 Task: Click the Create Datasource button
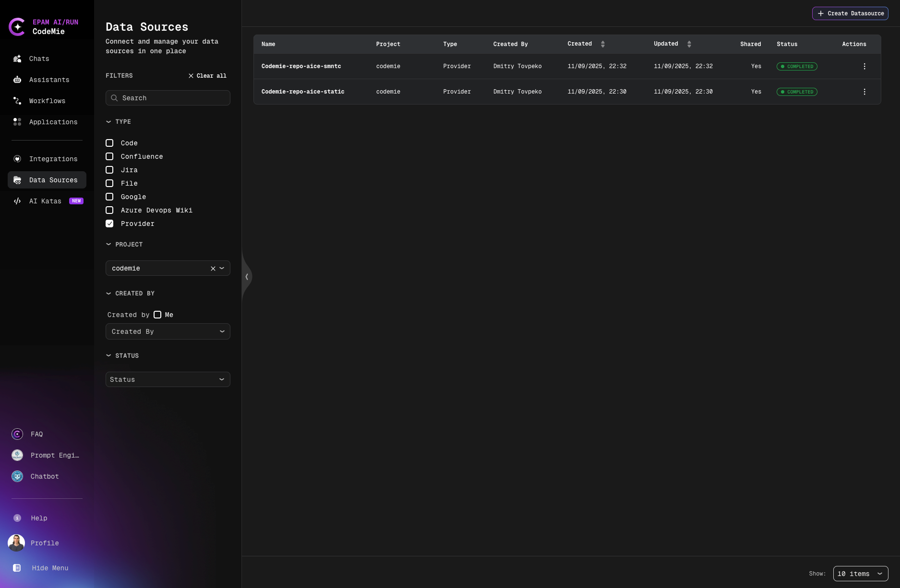coord(850,13)
